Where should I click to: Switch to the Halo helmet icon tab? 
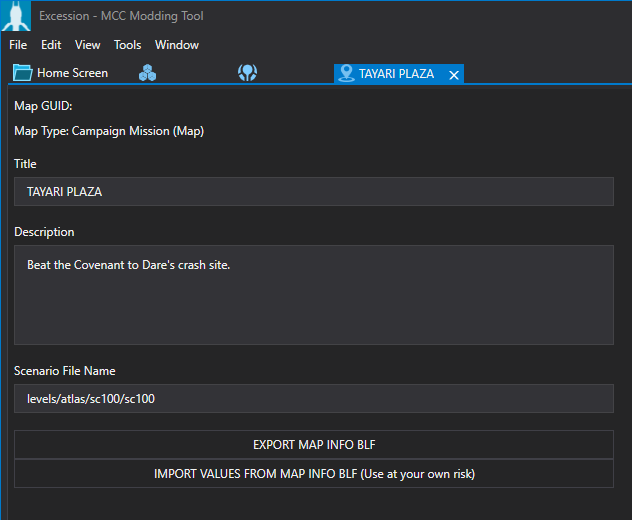247,73
